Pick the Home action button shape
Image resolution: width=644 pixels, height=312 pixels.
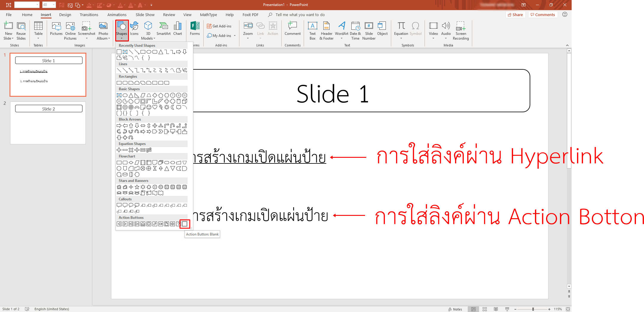click(x=143, y=224)
